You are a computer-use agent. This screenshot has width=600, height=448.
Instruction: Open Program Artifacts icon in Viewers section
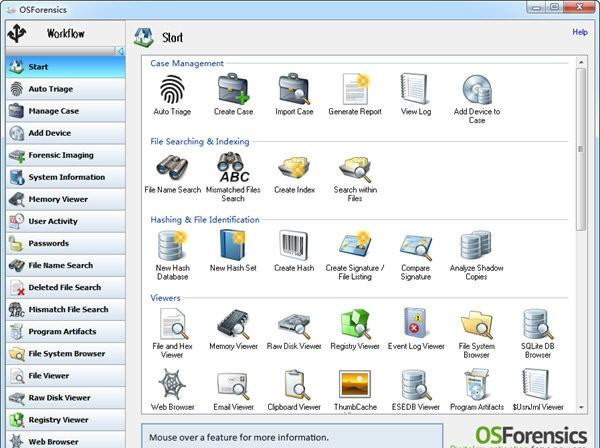pyautogui.click(x=476, y=384)
